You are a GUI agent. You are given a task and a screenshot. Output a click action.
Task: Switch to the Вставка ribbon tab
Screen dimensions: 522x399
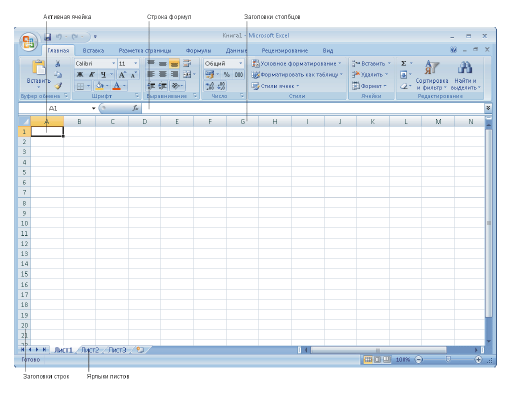(93, 50)
